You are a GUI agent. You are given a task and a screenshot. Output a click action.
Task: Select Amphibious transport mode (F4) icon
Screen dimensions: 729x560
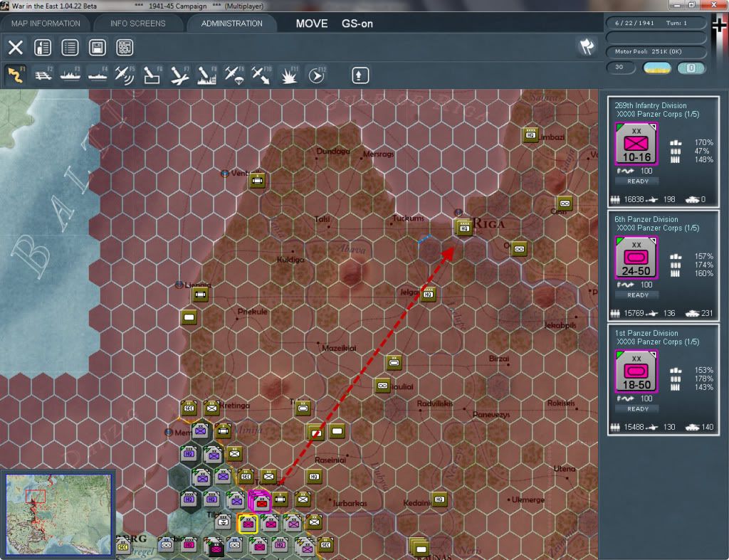[98, 75]
